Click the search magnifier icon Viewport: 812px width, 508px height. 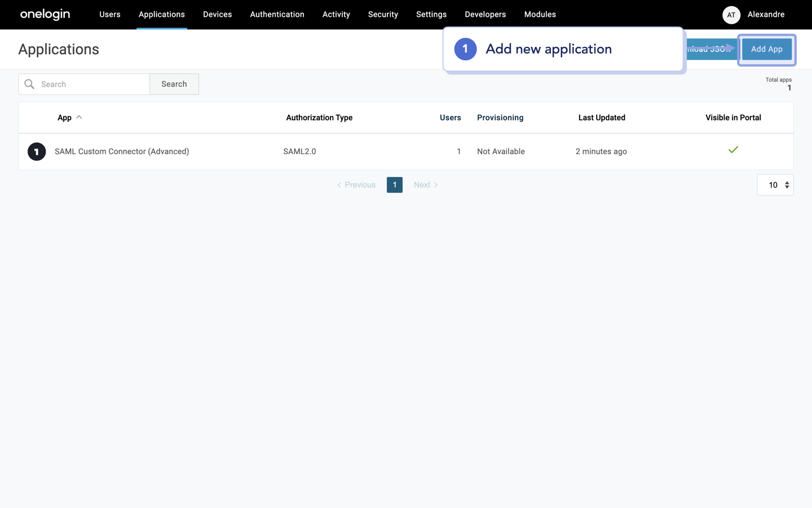point(29,84)
